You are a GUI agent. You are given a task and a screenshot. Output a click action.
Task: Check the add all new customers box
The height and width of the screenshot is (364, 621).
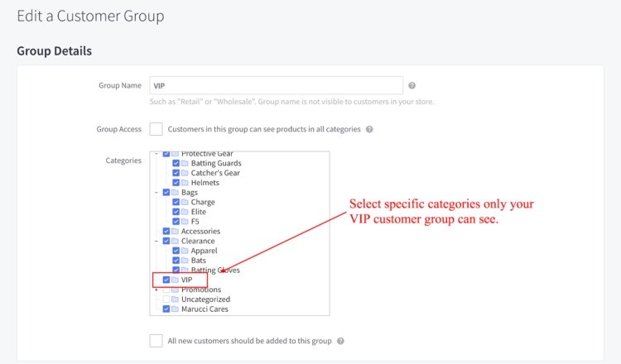tap(156, 341)
